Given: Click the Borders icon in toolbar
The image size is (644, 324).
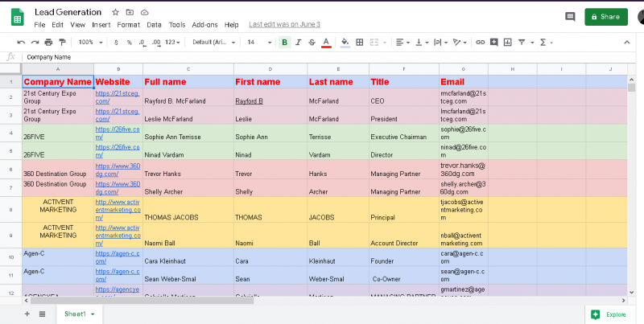Looking at the screenshot, I should tap(360, 42).
